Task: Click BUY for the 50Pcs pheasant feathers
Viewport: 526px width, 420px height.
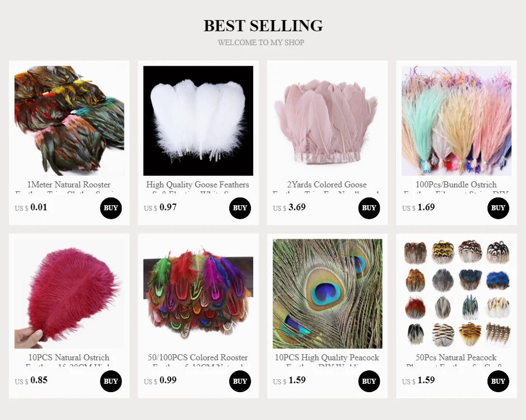Action: [498, 381]
